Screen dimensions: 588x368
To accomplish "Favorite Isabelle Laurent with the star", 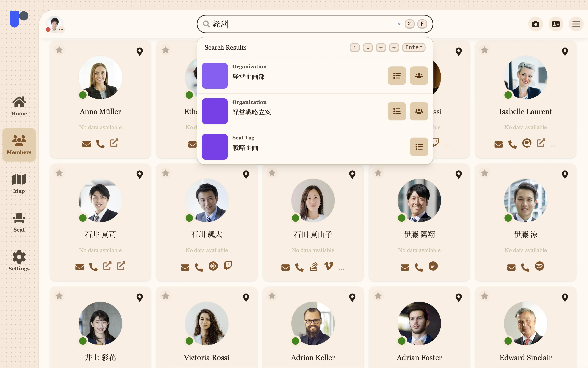I will 485,50.
